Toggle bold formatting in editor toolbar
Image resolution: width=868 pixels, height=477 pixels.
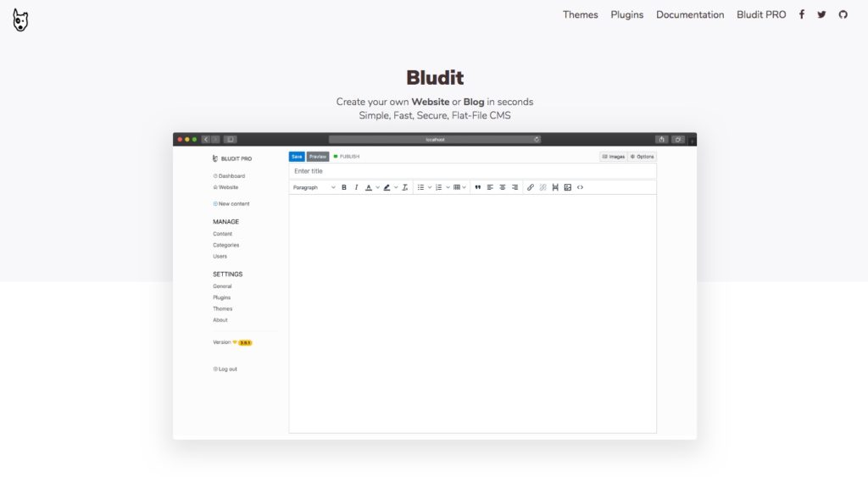tap(344, 187)
